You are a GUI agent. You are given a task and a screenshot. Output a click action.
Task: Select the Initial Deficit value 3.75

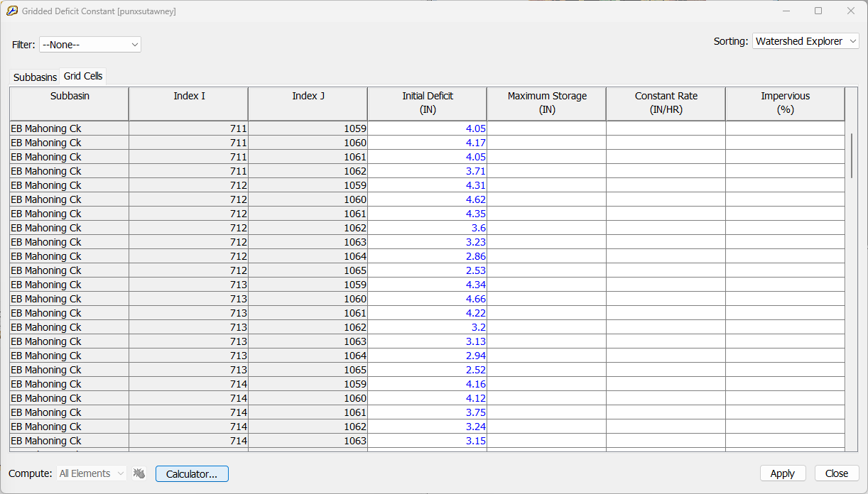click(428, 412)
